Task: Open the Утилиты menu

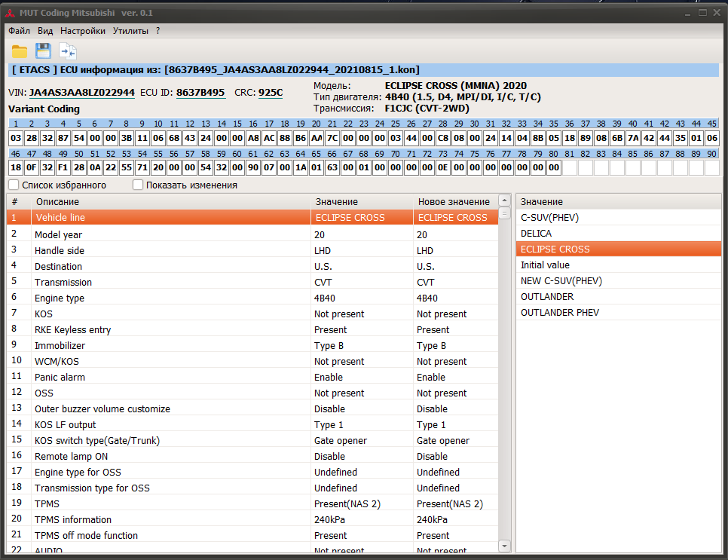Action: pyautogui.click(x=130, y=31)
